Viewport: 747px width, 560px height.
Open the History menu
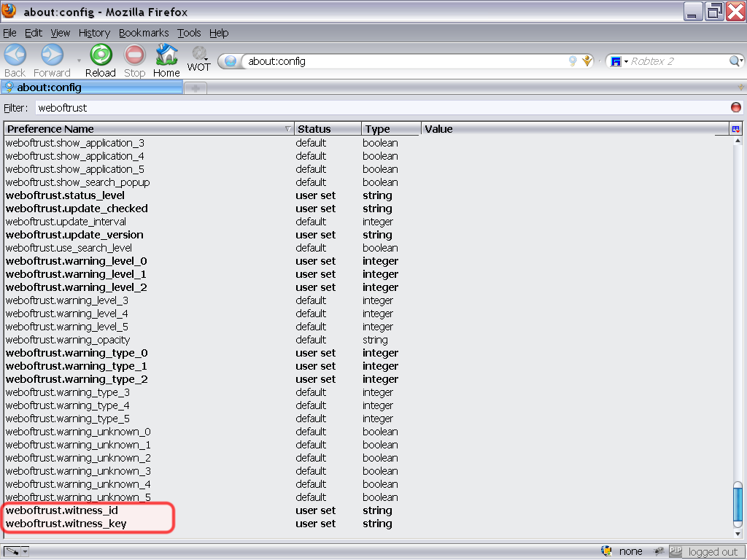(x=94, y=33)
